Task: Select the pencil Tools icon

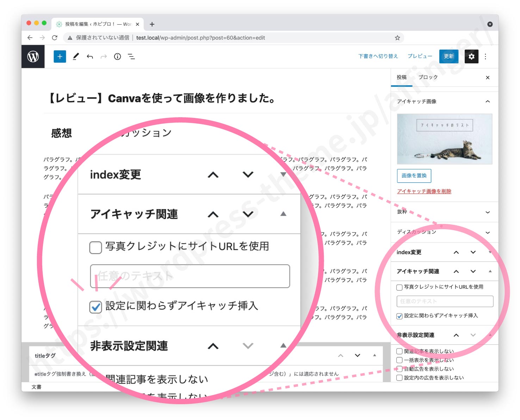Action: [76, 56]
